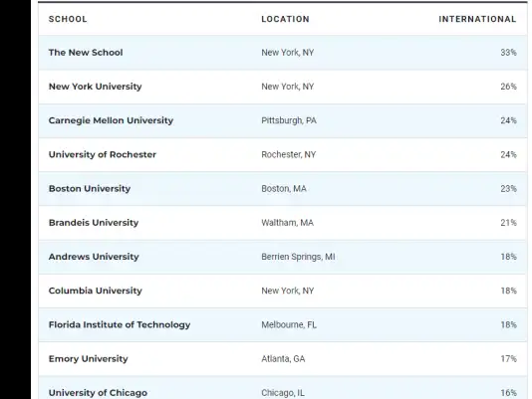Click Boston University school name

tap(90, 188)
